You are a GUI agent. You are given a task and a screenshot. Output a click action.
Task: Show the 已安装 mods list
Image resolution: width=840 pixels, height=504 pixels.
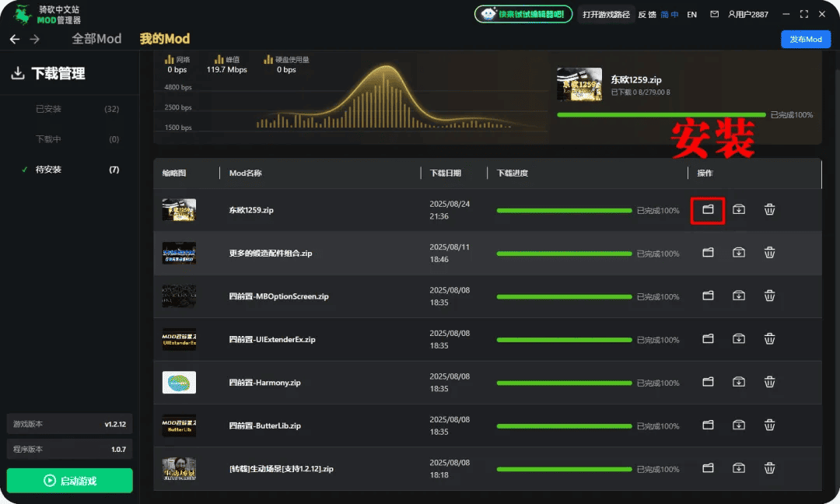[x=48, y=109]
